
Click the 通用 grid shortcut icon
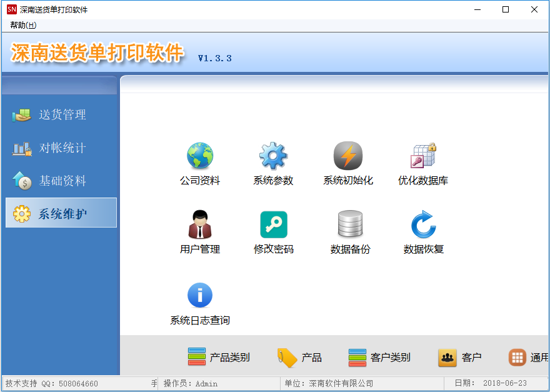(517, 358)
